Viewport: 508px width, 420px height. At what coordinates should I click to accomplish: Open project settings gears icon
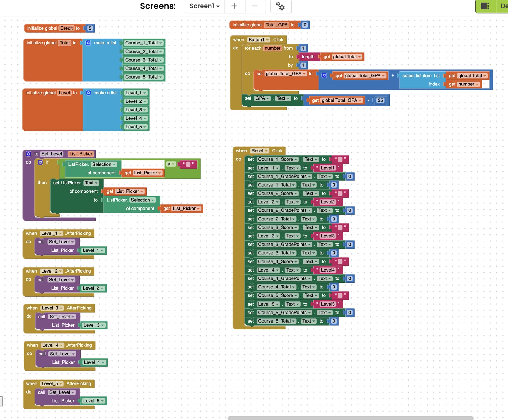(280, 6)
